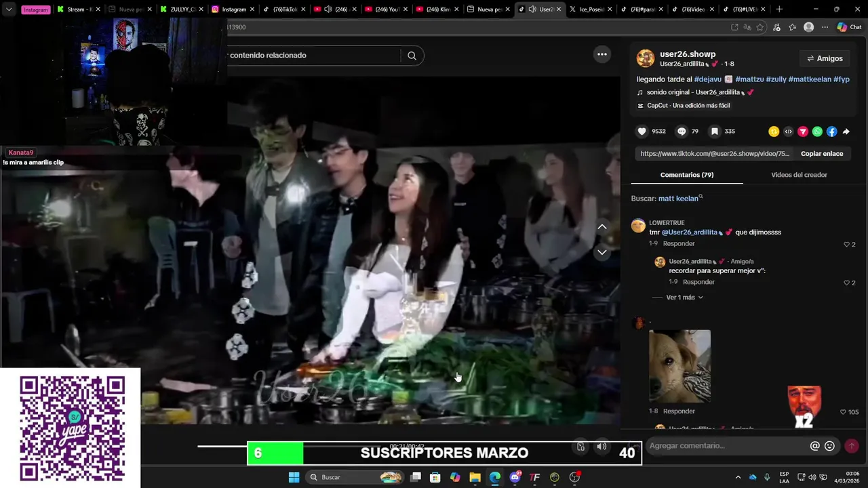Open the Windows Start menu
The image size is (868, 488).
pos(294,477)
